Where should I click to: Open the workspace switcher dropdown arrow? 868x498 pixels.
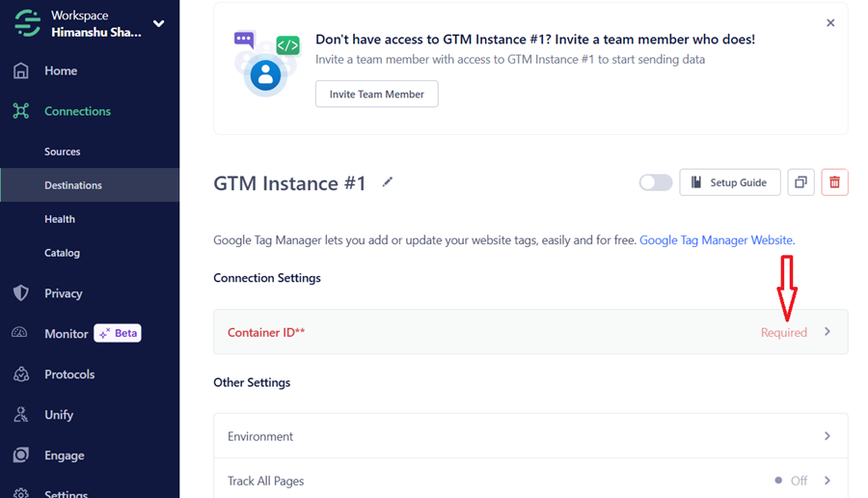pos(159,24)
